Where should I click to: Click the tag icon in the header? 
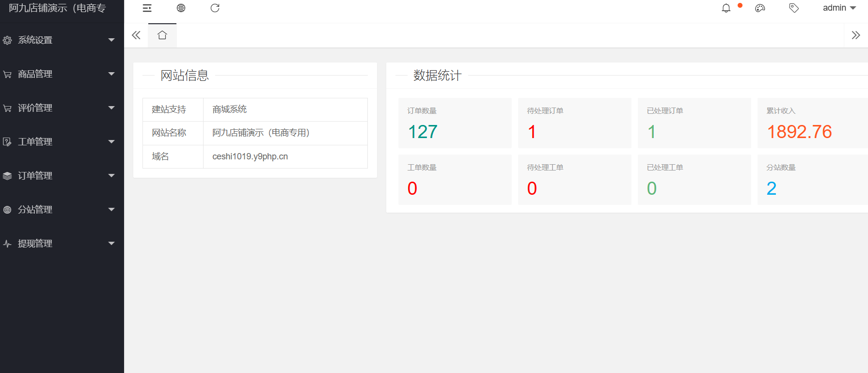(794, 8)
